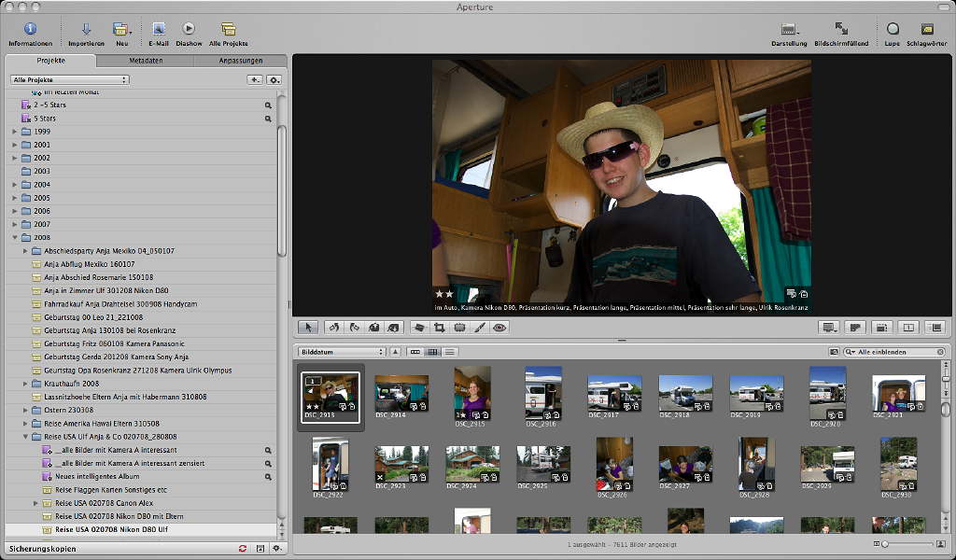Click magnifier on Neues intelligentes Album row
Viewport: 956px width, 560px height.
(268, 477)
